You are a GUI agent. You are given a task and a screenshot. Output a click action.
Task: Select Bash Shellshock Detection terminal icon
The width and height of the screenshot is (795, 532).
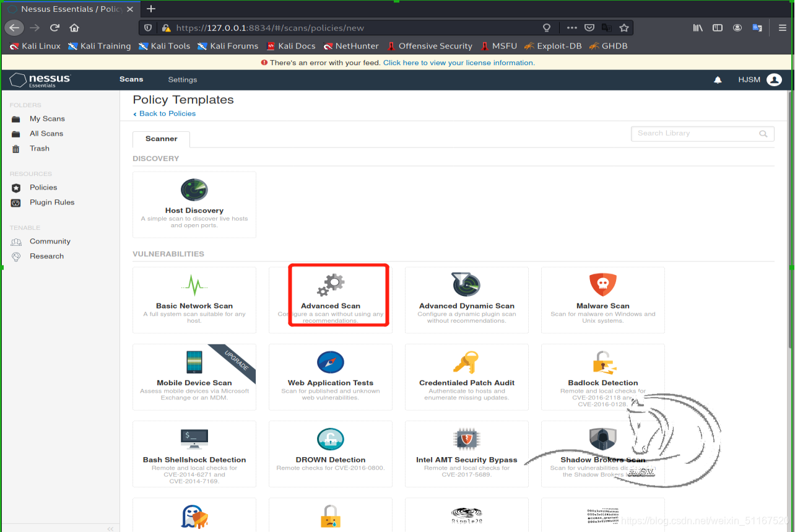click(x=194, y=438)
